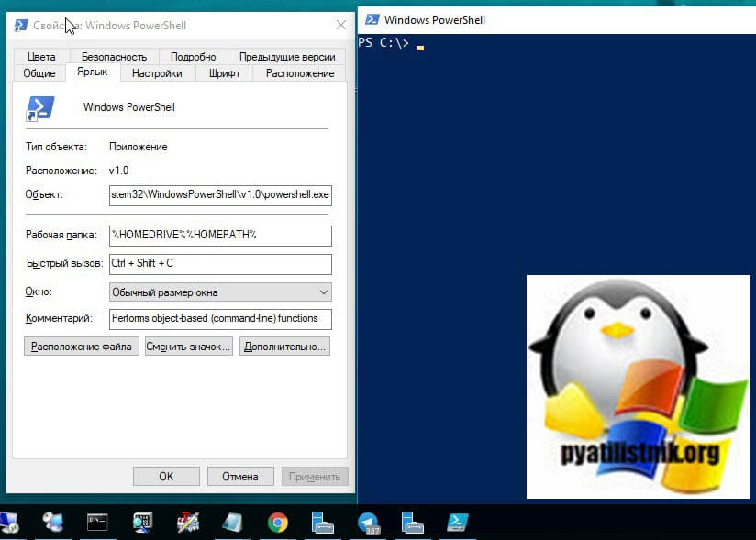756x540 pixels.
Task: Click the Объект target path field
Action: 220,194
